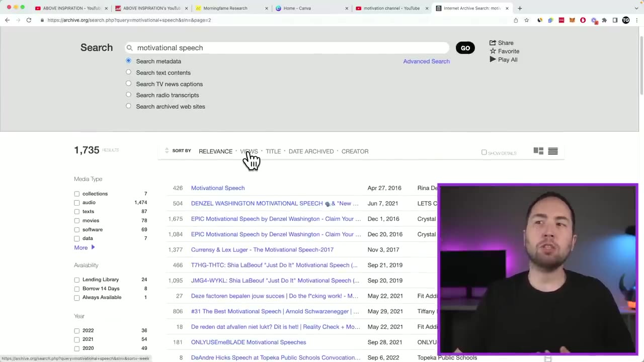
Task: Sort results by Views
Action: (x=249, y=151)
